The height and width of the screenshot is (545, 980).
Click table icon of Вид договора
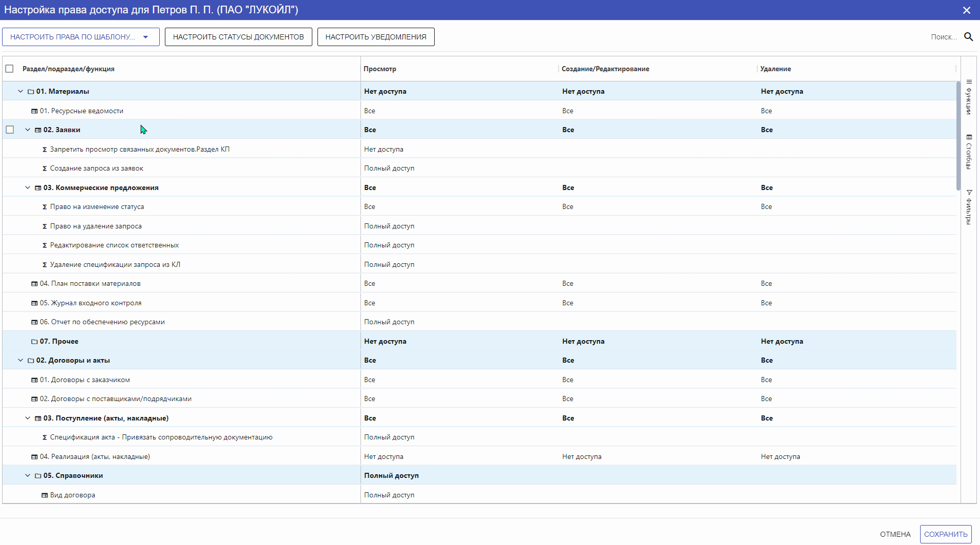click(x=45, y=495)
